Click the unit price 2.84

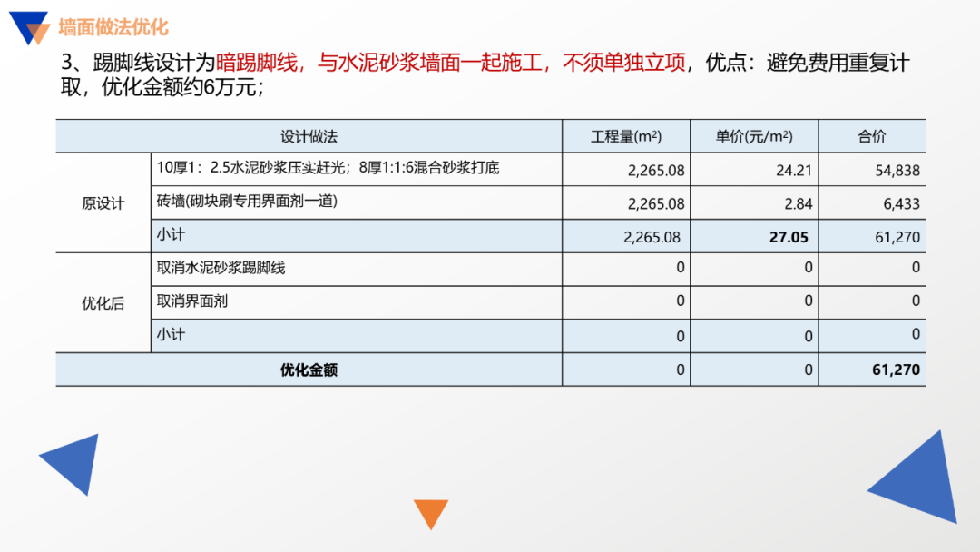point(799,203)
